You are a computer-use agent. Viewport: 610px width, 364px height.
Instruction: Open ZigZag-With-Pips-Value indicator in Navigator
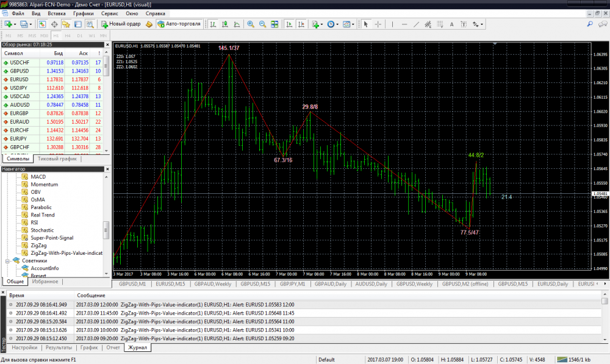(66, 252)
